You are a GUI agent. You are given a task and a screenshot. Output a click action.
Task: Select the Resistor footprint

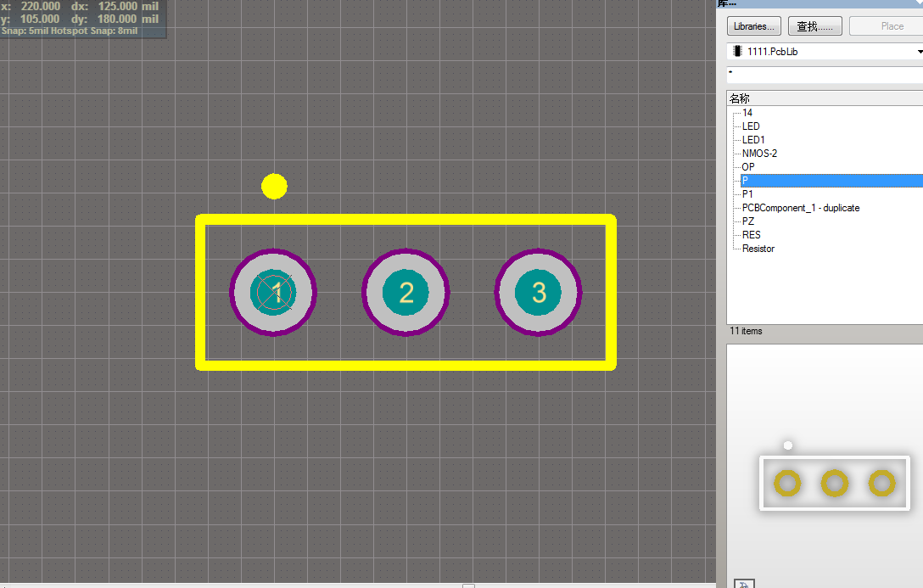tap(758, 249)
